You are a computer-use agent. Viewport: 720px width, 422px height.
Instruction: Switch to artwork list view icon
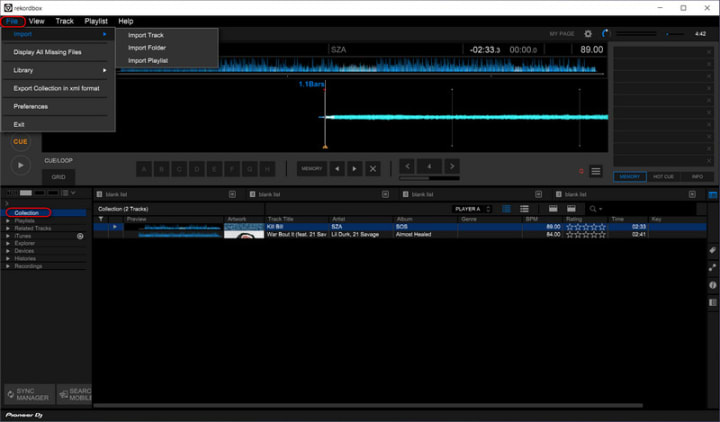click(x=506, y=209)
